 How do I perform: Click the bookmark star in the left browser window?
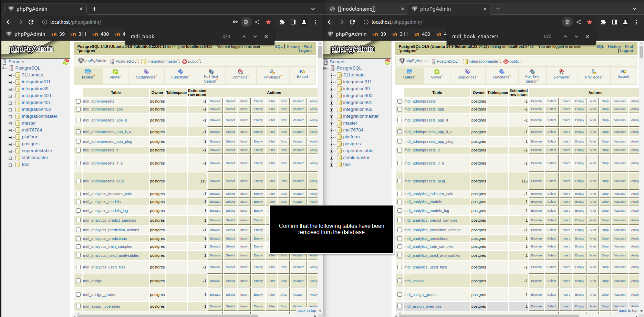pyautogui.click(x=268, y=22)
